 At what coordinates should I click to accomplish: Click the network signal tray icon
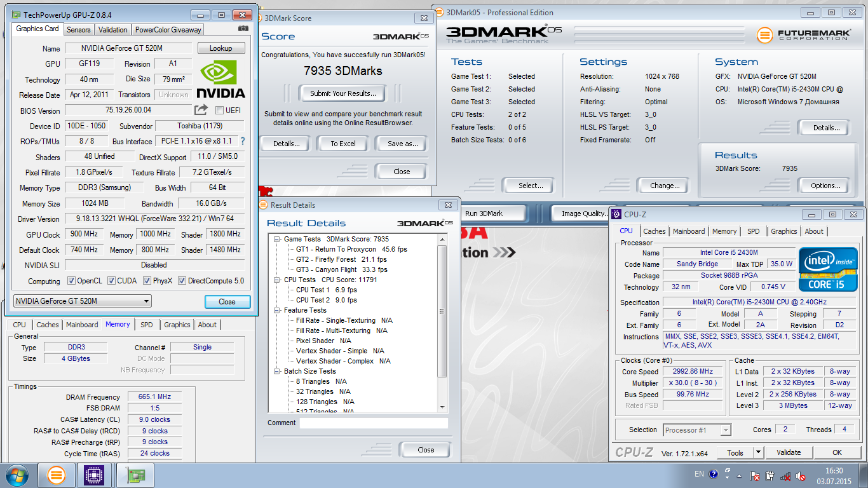786,475
